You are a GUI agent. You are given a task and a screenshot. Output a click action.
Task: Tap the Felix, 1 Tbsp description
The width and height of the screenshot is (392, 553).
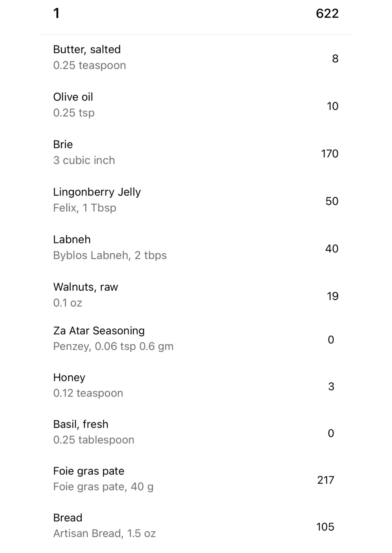pyautogui.click(x=85, y=208)
